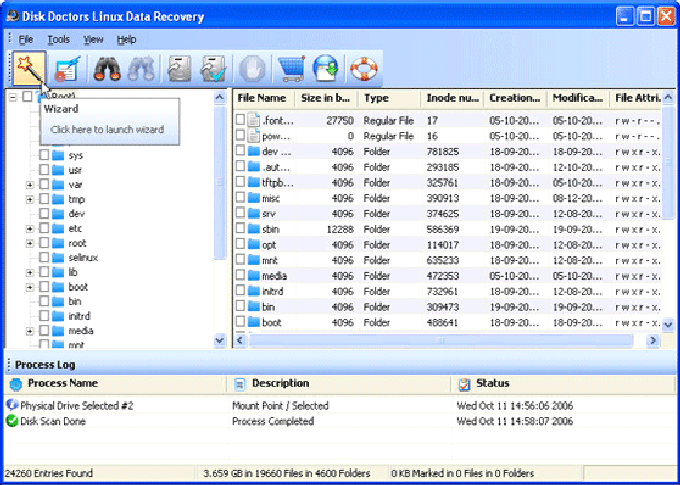Expand the root folder in tree
Screen dimensions: 680x485
(x=29, y=243)
